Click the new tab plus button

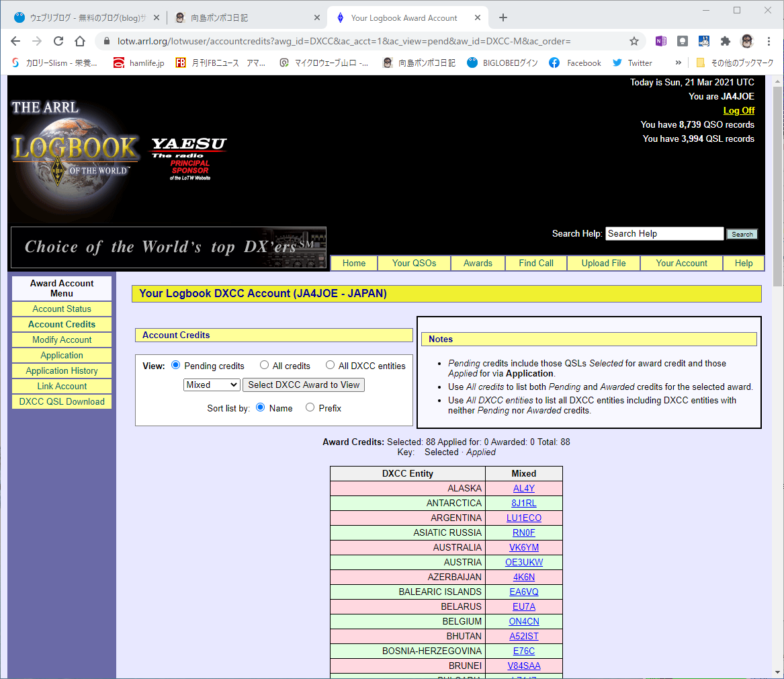[503, 17]
